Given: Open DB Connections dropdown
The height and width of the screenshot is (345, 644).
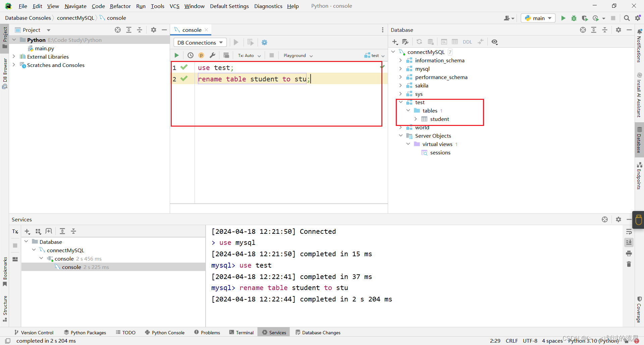Looking at the screenshot, I should 200,43.
